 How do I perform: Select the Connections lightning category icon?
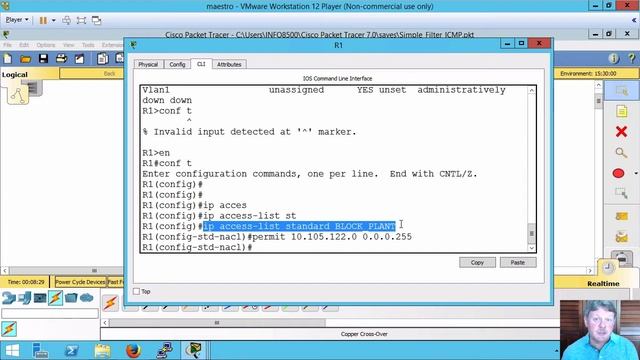(x=56, y=298)
